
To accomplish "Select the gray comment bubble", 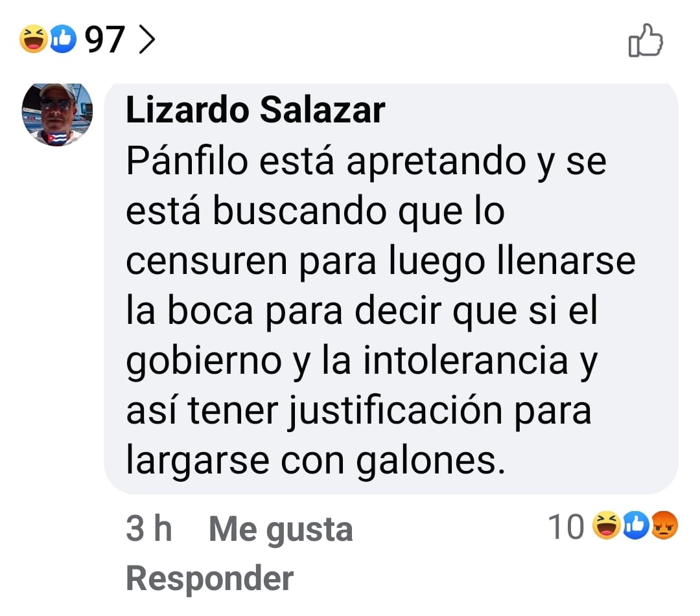I will click(x=391, y=289).
